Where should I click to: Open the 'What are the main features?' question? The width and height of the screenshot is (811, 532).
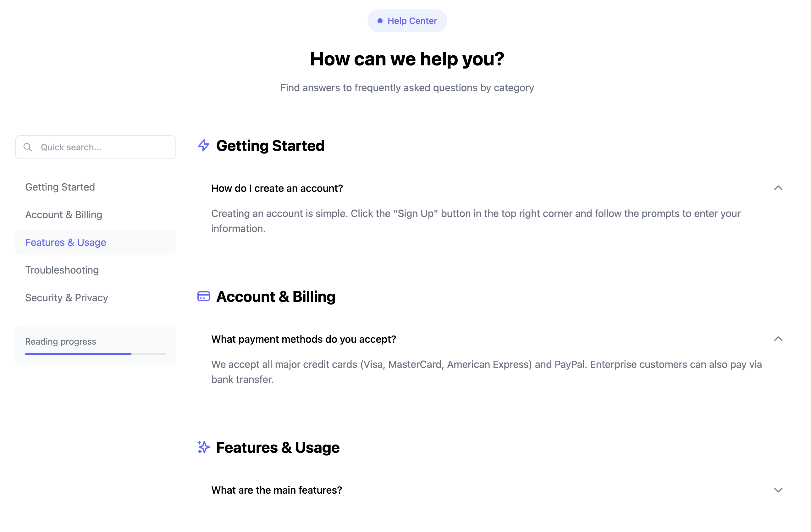point(497,490)
